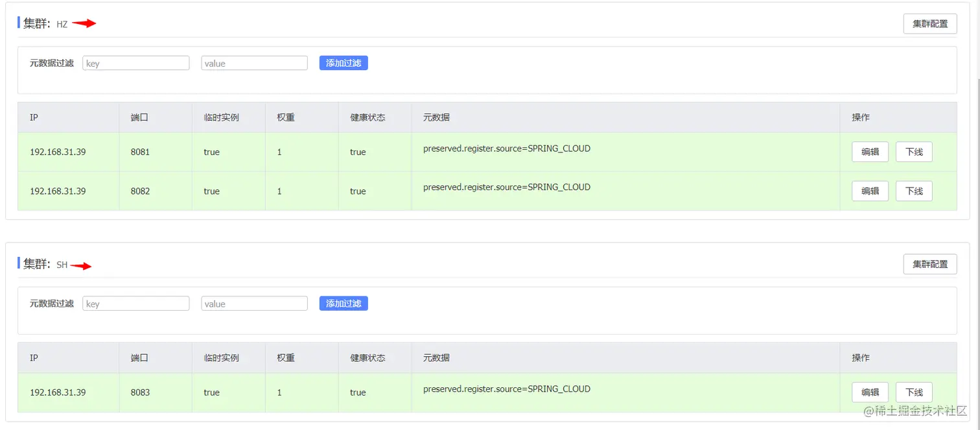Open cluster config for SH cluster
The image size is (980, 430).
click(930, 264)
